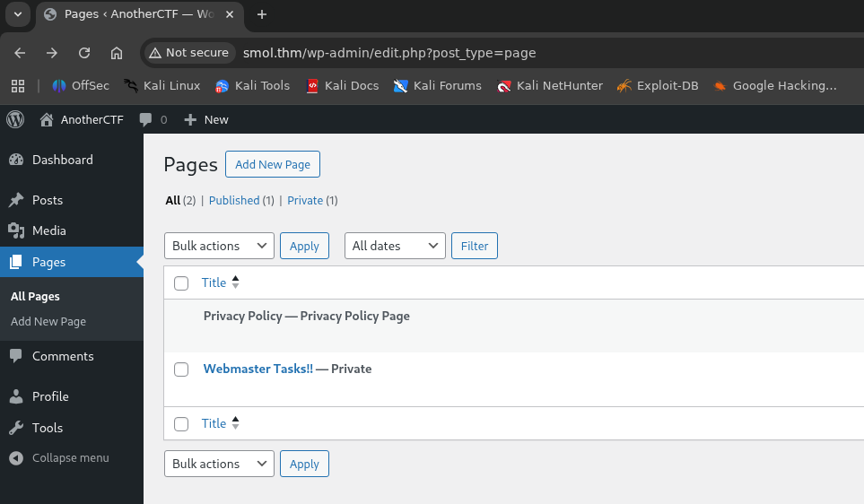
Task: Go to the browser home page
Action: point(117,53)
